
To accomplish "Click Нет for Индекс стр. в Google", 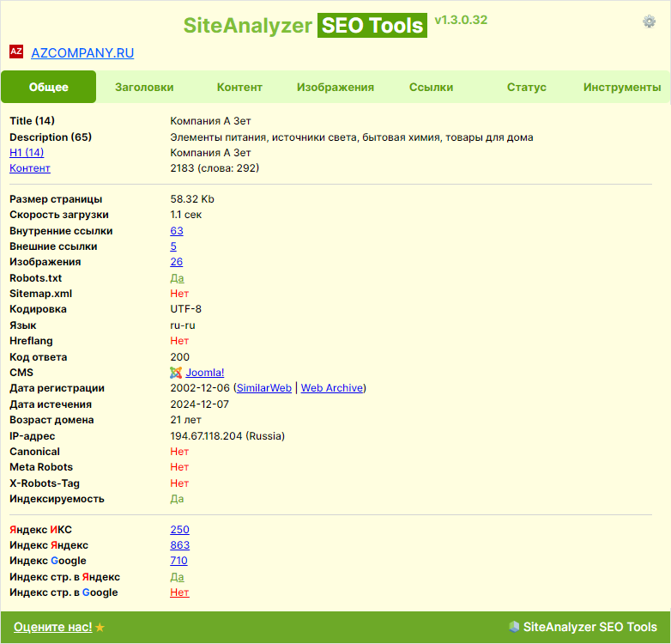I will tap(179, 592).
